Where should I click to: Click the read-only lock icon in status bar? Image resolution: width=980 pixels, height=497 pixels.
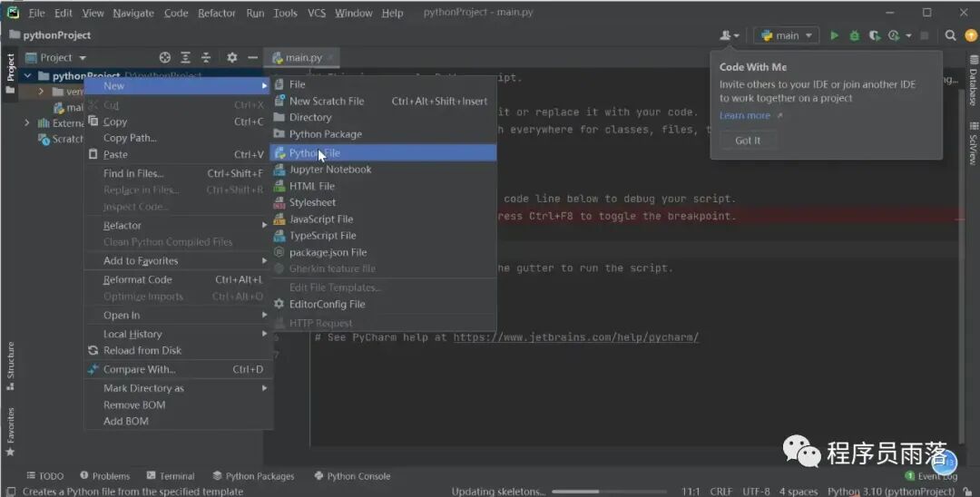pos(967,492)
